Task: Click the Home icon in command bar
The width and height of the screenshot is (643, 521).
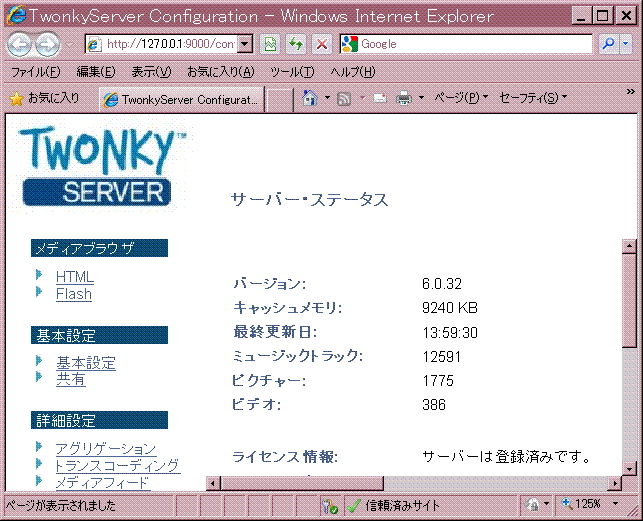Action: tap(310, 98)
